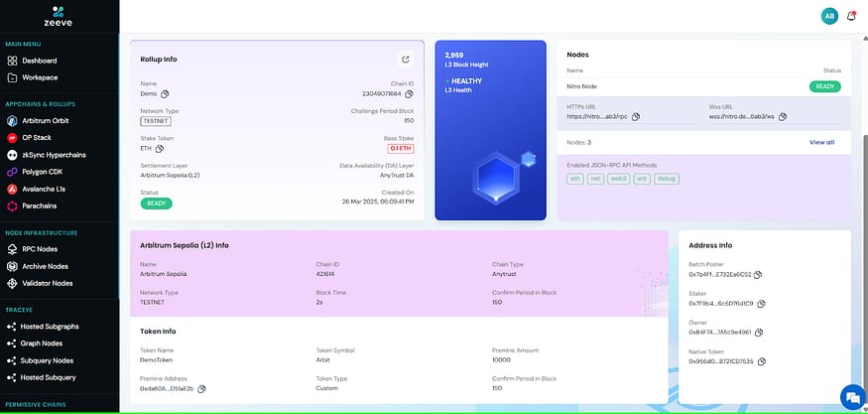Click the Anytrust chain type value
The width and height of the screenshot is (868, 414).
pyautogui.click(x=504, y=274)
